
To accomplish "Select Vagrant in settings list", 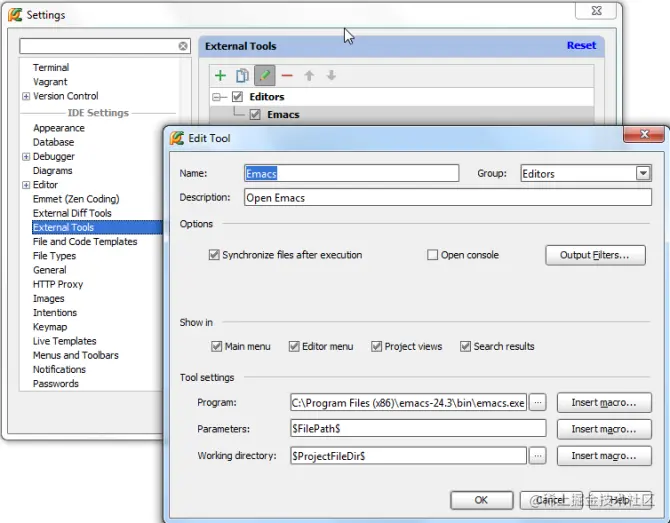I will click(50, 82).
